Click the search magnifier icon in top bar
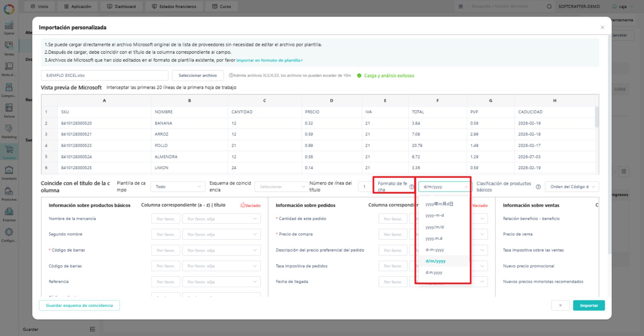 [549, 7]
